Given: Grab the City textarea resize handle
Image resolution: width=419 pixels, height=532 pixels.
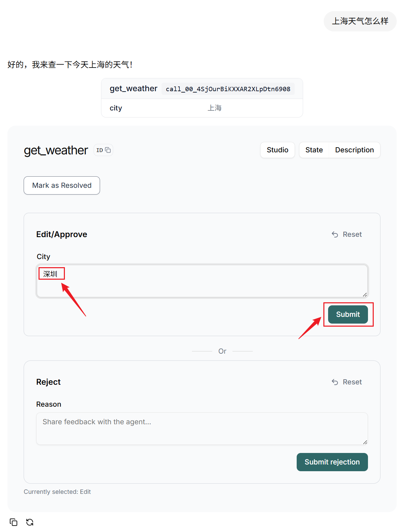Looking at the screenshot, I should 365,295.
